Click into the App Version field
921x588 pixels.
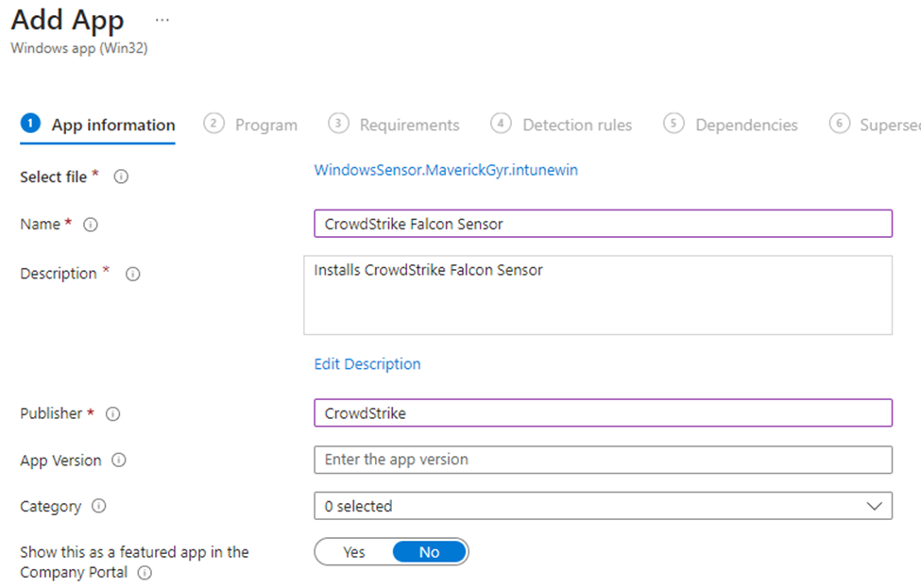pyautogui.click(x=602, y=460)
